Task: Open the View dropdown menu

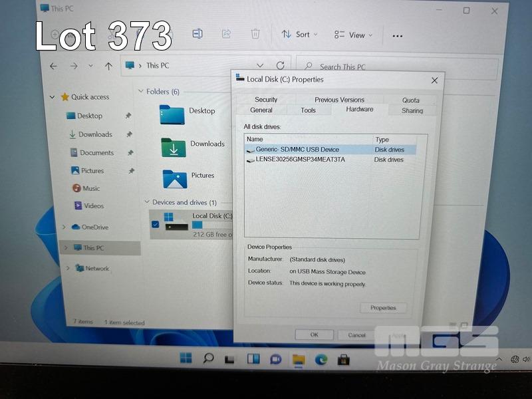Action: pos(353,35)
